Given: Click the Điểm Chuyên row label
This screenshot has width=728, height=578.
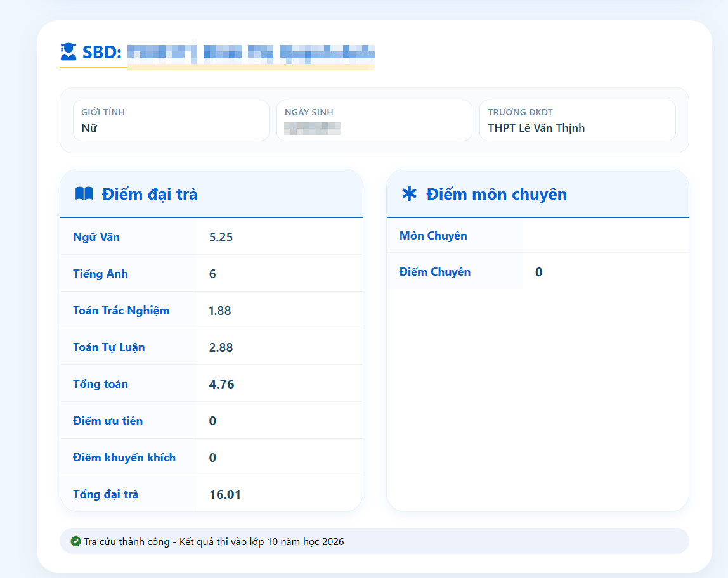Looking at the screenshot, I should coord(435,272).
